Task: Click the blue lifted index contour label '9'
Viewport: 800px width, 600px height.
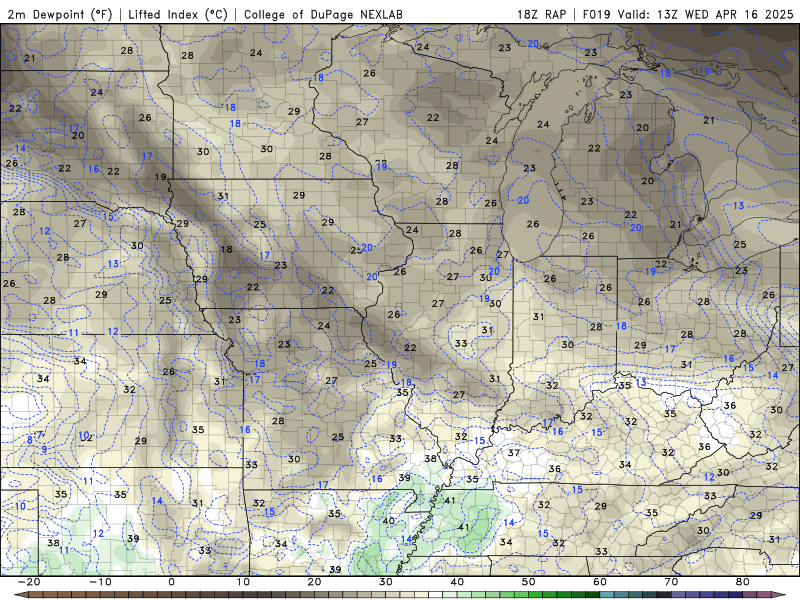Action: point(44,449)
